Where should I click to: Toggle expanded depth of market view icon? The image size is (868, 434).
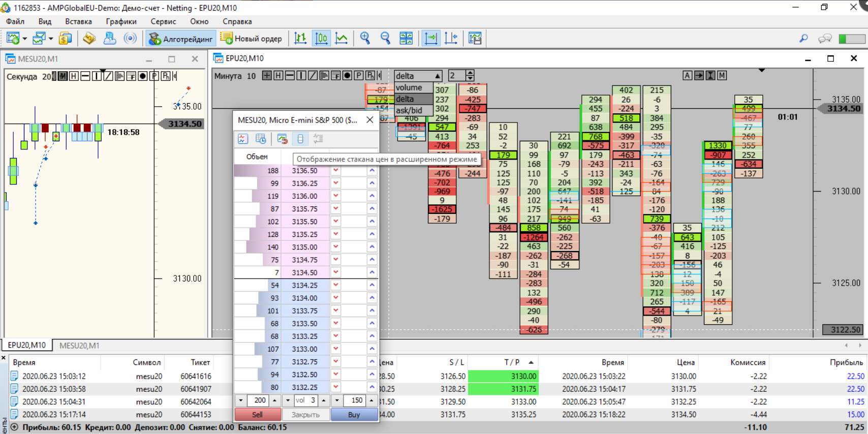[x=300, y=139]
